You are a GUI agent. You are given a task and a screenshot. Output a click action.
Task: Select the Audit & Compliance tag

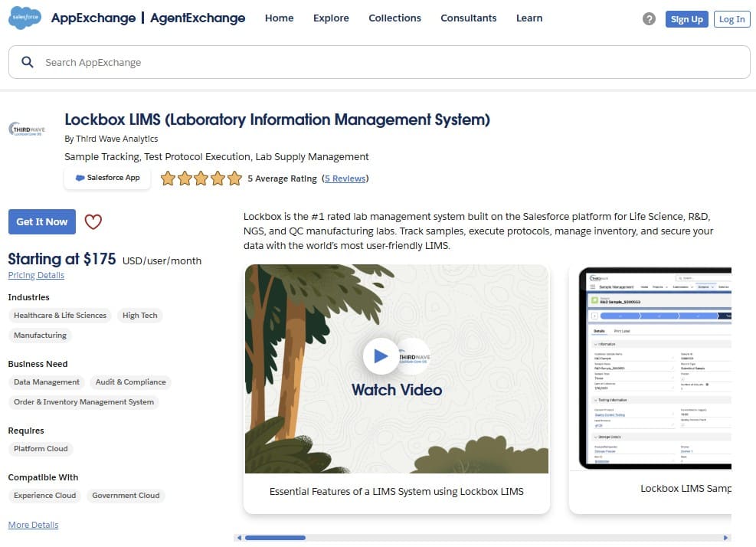point(131,382)
